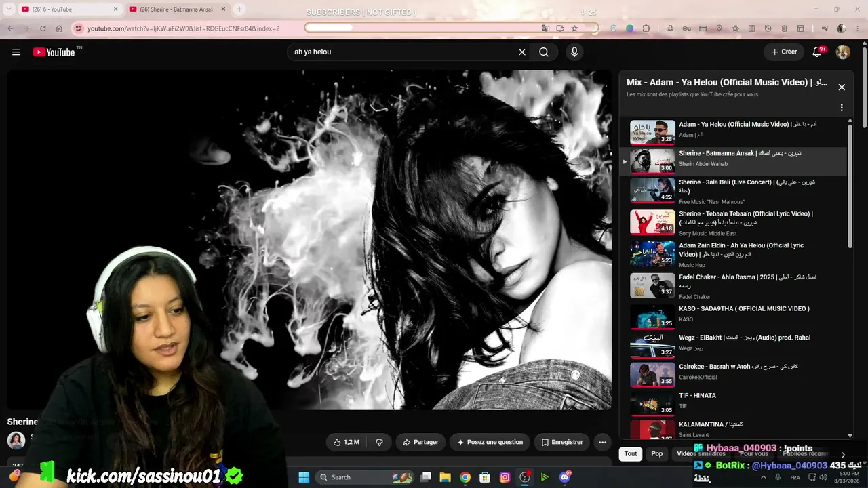Open the YouTube guide hamburger menu
868x488 pixels.
[16, 52]
